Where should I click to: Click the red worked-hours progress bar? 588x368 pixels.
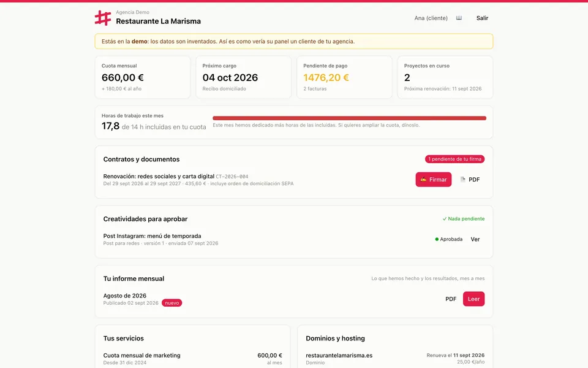click(x=350, y=118)
